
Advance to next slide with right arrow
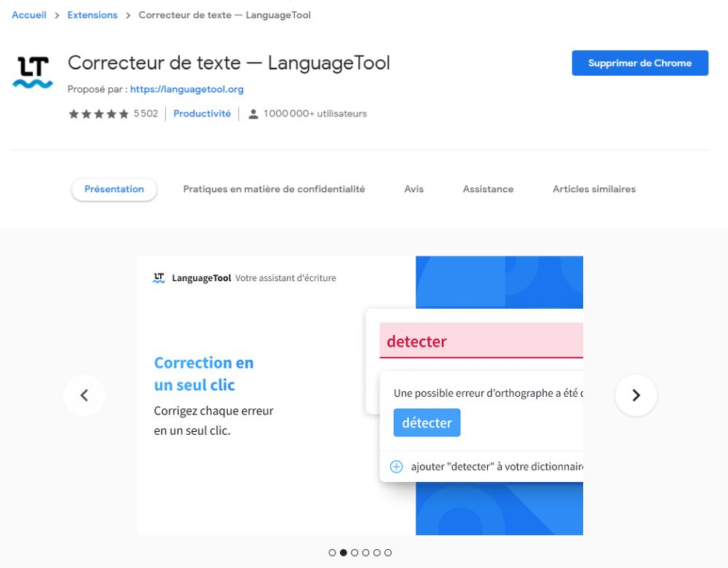pos(636,395)
